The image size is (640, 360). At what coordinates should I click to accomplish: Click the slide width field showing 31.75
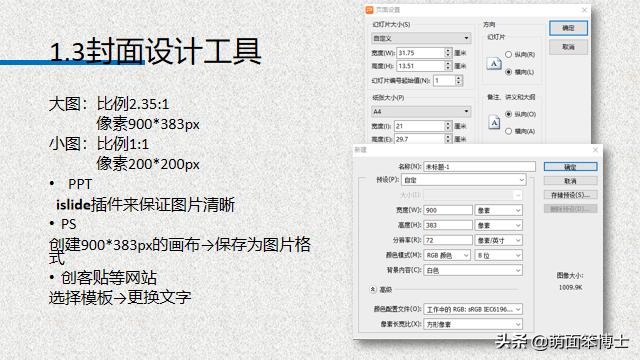pos(420,53)
